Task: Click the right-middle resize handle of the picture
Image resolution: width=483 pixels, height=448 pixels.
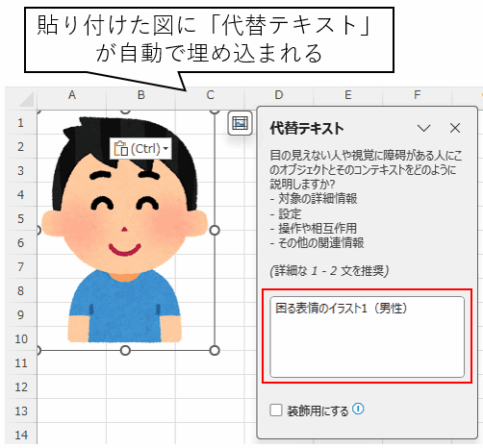Action: (215, 230)
